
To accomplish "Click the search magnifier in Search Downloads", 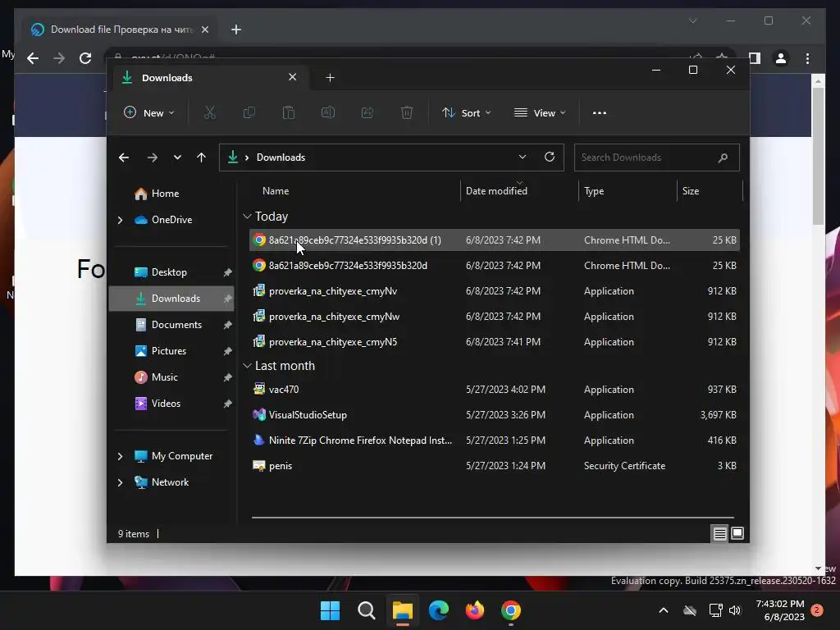I will [x=724, y=157].
